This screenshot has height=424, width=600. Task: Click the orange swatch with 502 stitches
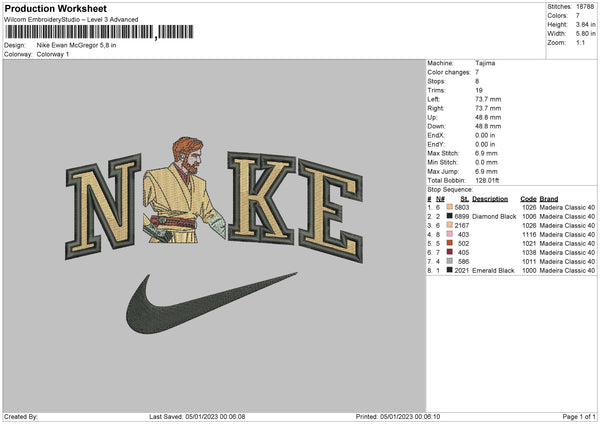pos(450,243)
